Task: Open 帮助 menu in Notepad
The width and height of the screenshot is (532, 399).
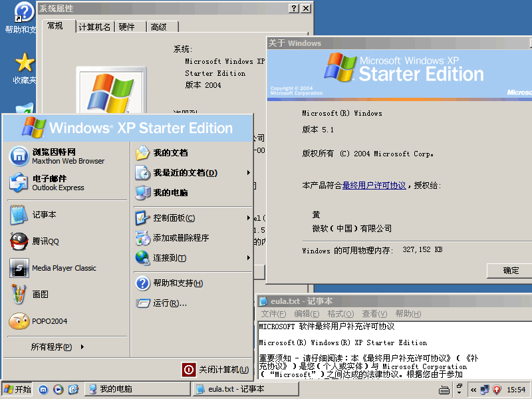Action: point(408,314)
